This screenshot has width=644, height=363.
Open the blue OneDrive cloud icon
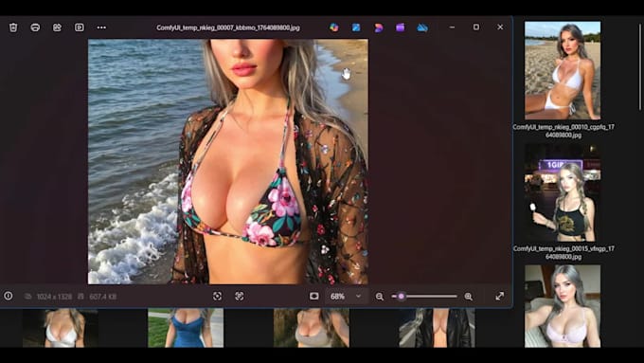coord(422,27)
